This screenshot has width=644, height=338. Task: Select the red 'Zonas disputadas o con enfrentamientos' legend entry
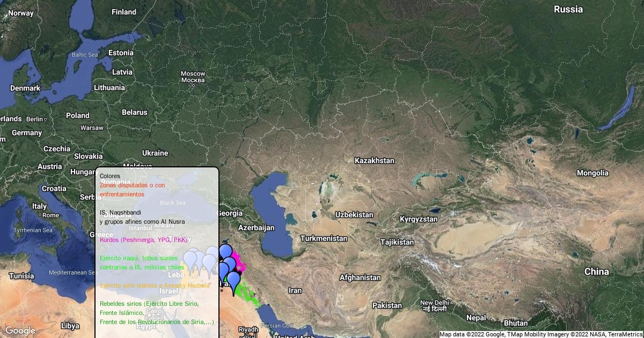[x=133, y=189]
